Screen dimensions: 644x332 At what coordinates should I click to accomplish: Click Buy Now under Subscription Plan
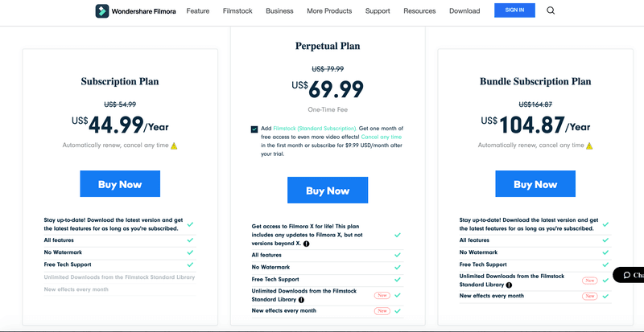pyautogui.click(x=120, y=184)
